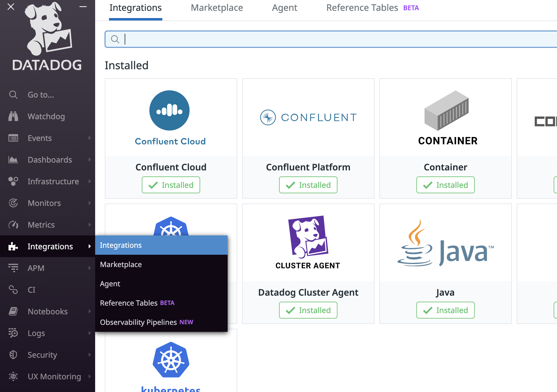
Task: Click the Integrations puzzle icon
Action: coord(13,247)
